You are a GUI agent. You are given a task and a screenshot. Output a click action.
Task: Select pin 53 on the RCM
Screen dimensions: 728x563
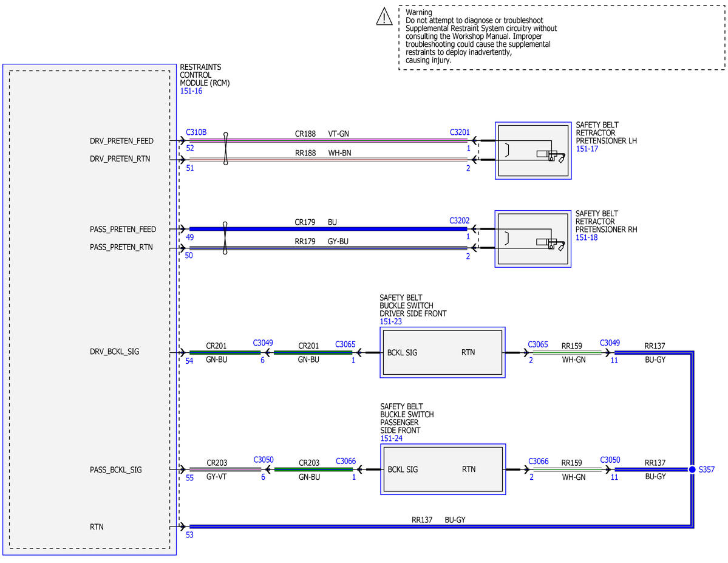point(189,535)
